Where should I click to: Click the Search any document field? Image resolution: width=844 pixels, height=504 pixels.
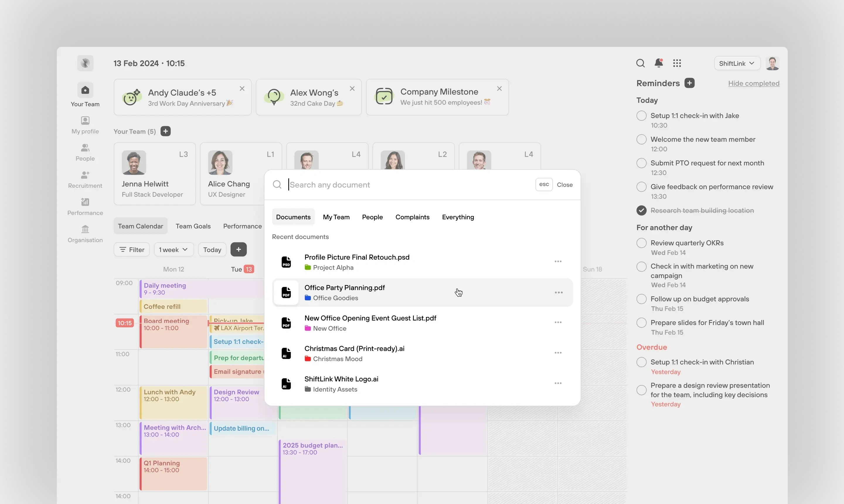[x=408, y=185]
